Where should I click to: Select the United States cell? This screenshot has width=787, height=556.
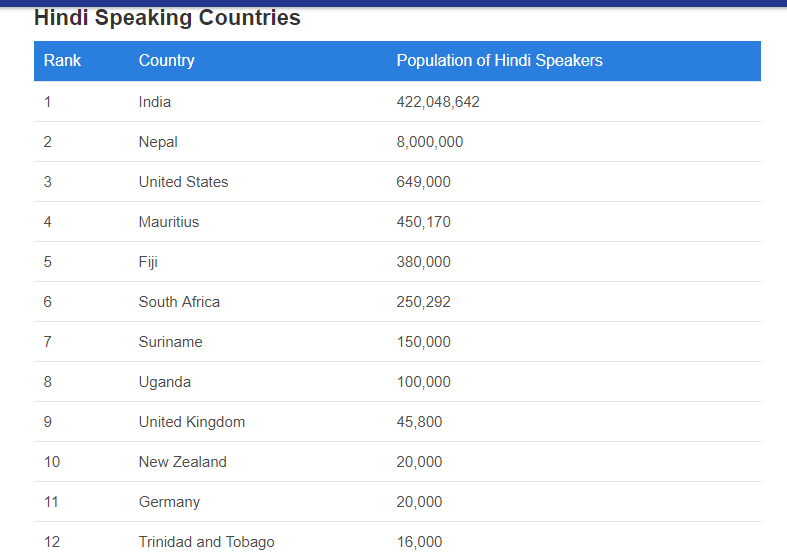pyautogui.click(x=183, y=182)
